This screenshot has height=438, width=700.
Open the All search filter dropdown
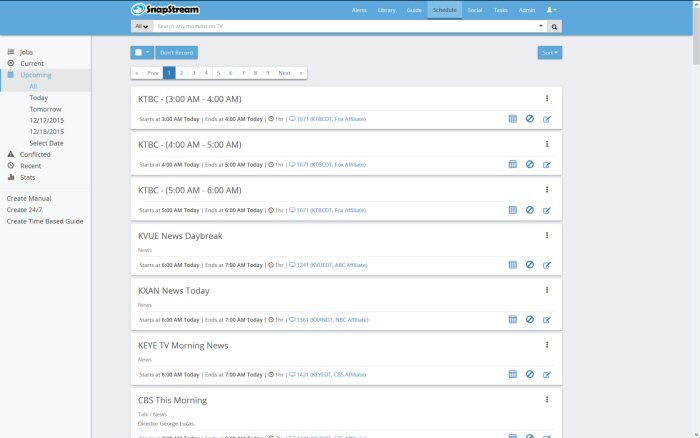[142, 26]
